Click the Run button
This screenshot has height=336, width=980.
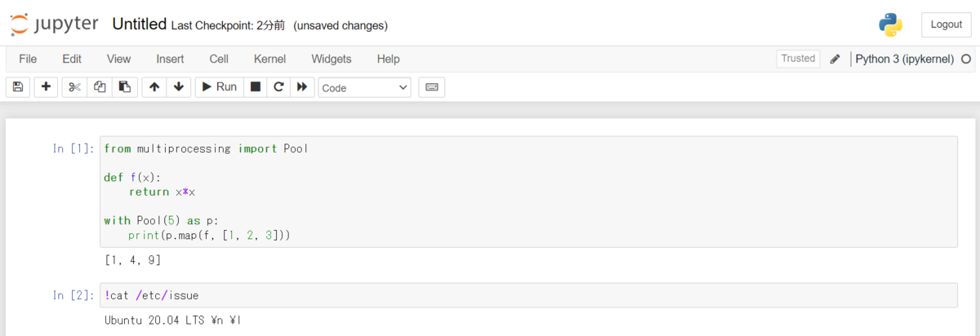[x=220, y=87]
